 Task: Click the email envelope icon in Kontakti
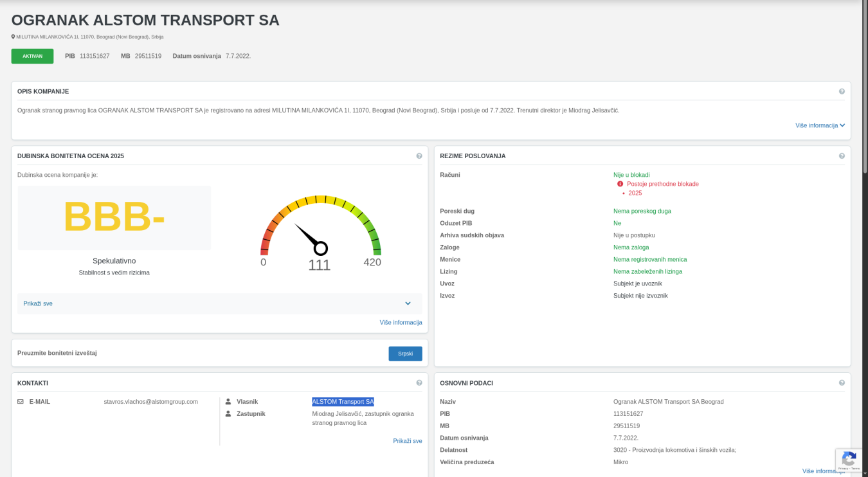[x=21, y=402]
